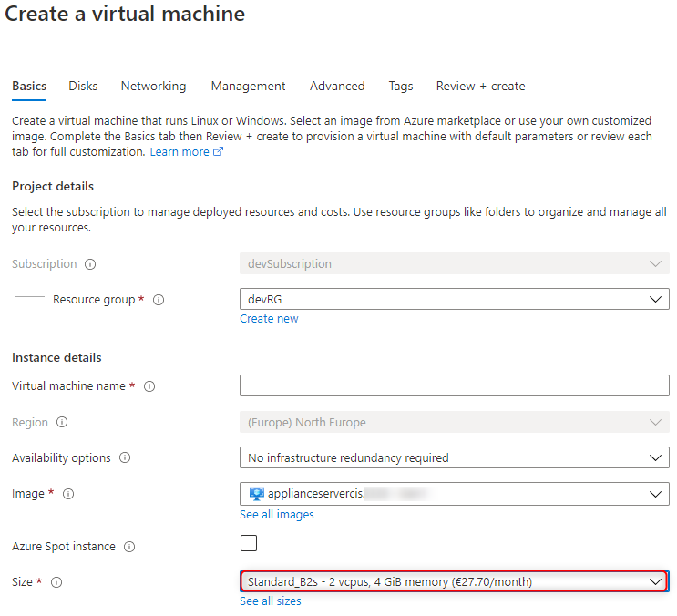Go to the Tags tab
Viewport: 677px width, 616px height.
coord(401,86)
